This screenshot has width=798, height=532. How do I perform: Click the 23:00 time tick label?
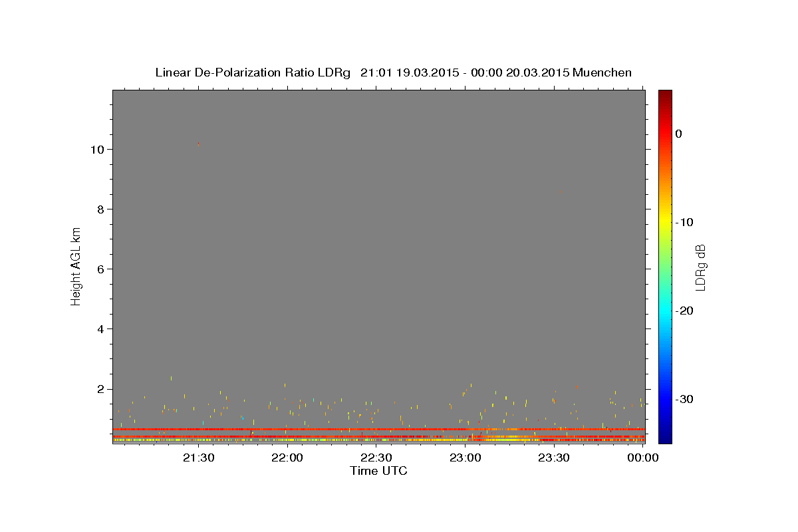click(465, 458)
